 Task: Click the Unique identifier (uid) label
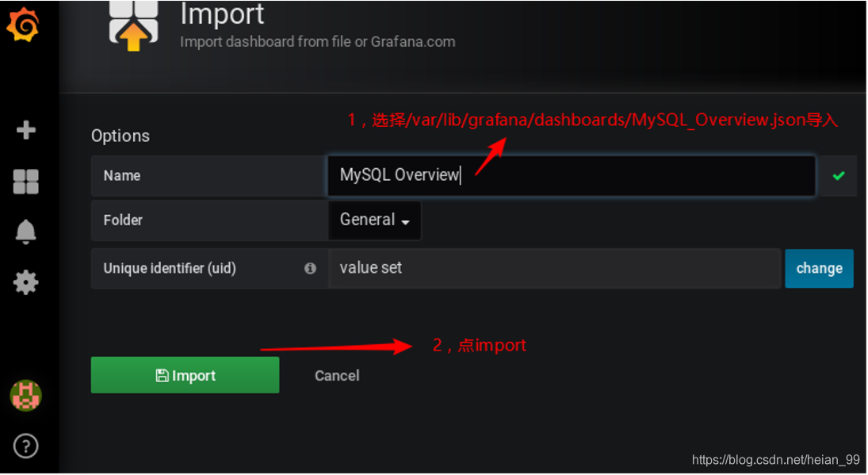click(x=170, y=269)
